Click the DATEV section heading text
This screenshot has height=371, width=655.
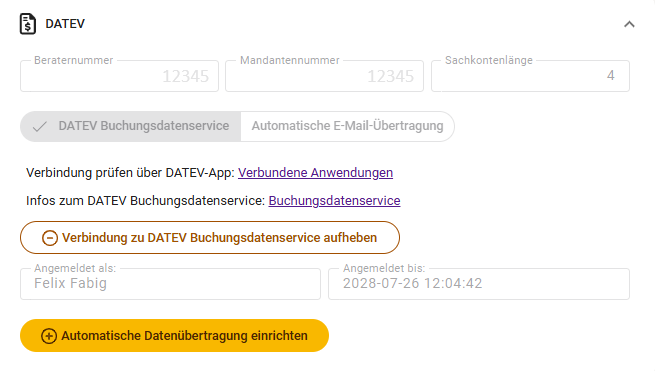[x=65, y=24]
